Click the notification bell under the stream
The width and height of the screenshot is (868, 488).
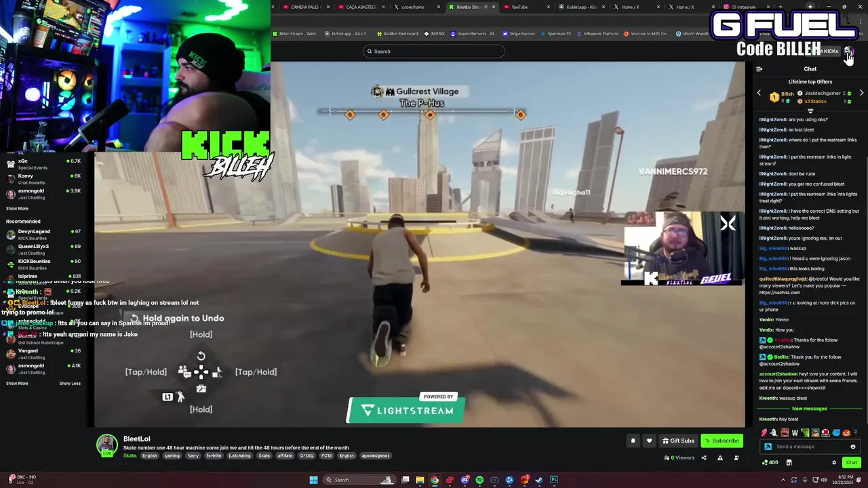click(633, 441)
